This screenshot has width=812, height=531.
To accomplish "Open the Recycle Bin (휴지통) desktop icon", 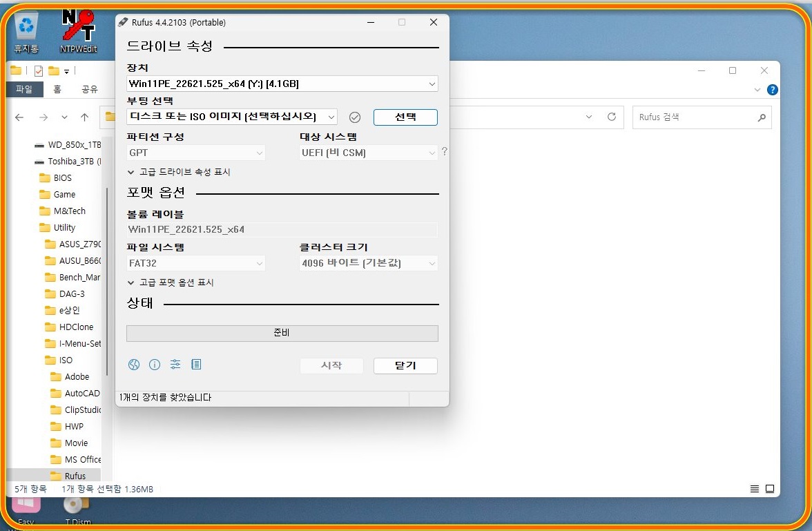I will [x=26, y=32].
